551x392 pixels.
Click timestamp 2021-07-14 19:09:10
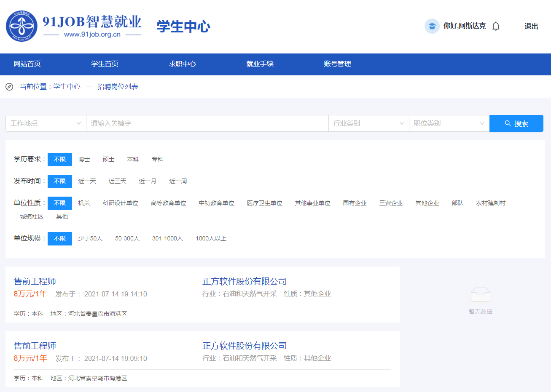point(116,359)
